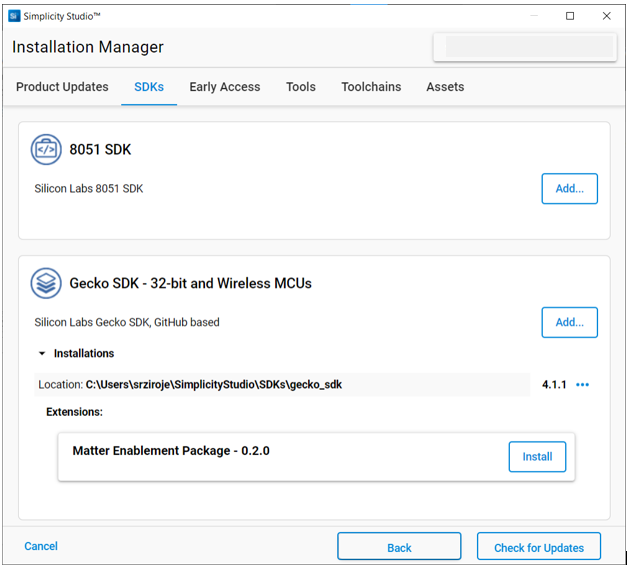Click the Silicon Labs Gecko SDK, GitHub based description
Screen dimensions: 630x569
tap(127, 322)
